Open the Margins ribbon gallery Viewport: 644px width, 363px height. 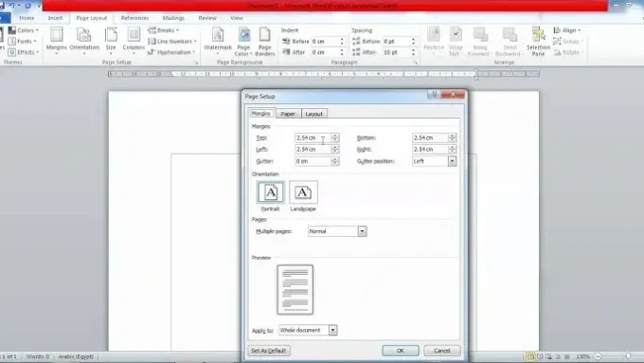[56, 41]
